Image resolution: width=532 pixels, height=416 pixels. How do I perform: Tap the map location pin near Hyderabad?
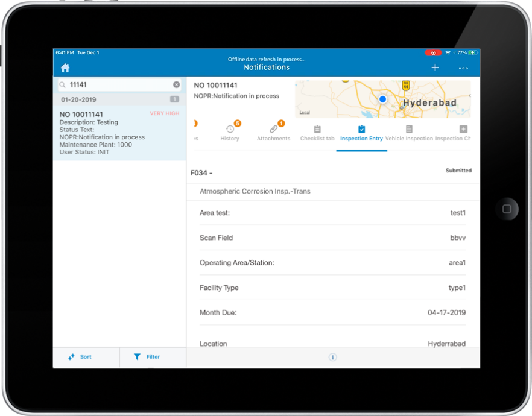(x=382, y=98)
